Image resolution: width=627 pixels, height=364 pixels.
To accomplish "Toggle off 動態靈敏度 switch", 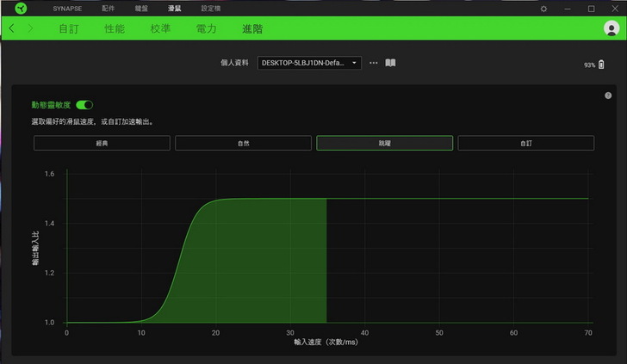I will 84,104.
